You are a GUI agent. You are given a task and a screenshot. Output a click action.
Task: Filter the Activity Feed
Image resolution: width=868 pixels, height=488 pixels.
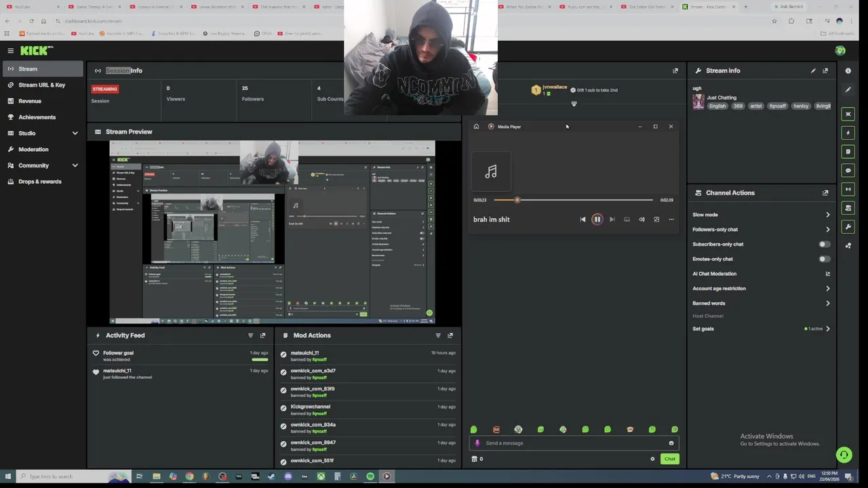[250, 335]
